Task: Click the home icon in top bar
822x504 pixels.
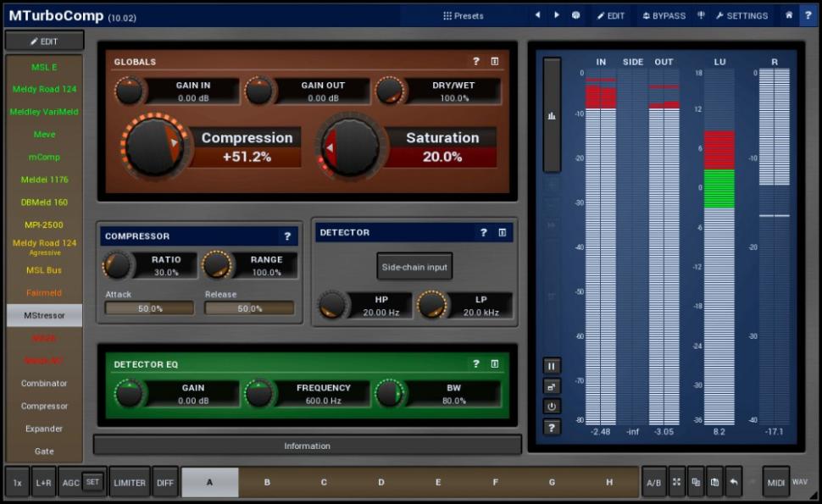Action: pyautogui.click(x=789, y=15)
